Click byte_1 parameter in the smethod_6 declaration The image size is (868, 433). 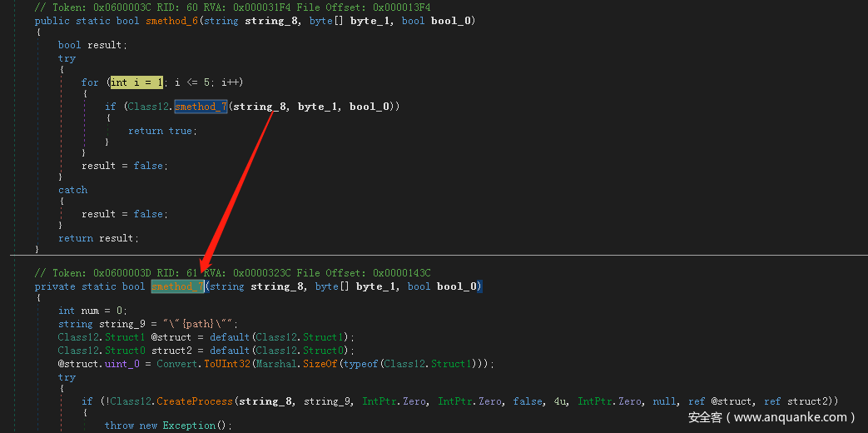370,21
